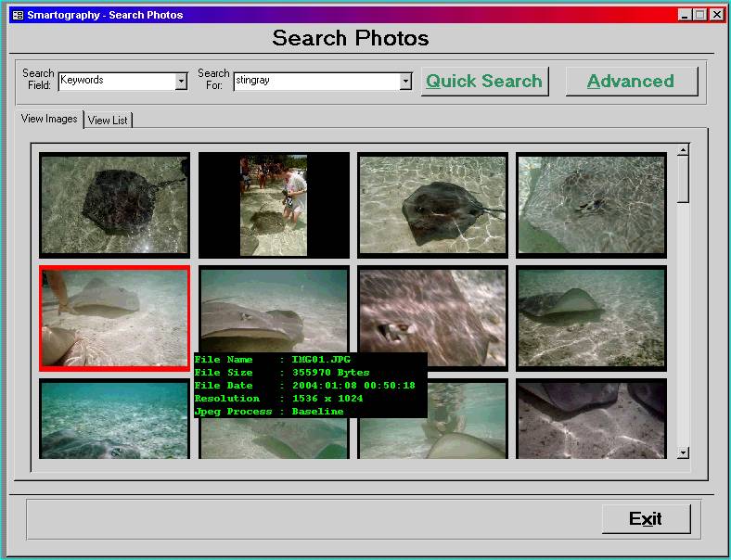
Task: Switch to the View List tab
Action: coord(108,121)
